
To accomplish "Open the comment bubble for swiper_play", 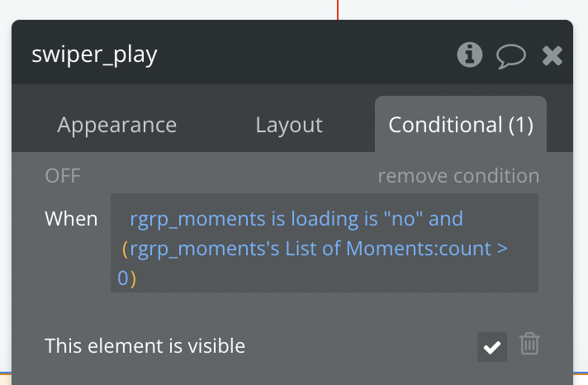I will point(510,56).
